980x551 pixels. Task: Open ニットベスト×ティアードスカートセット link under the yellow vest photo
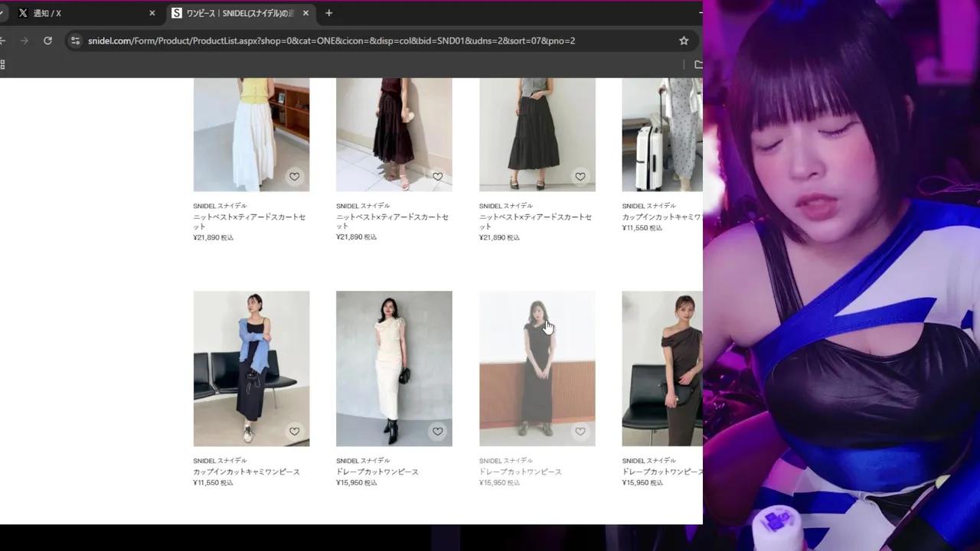click(x=250, y=222)
